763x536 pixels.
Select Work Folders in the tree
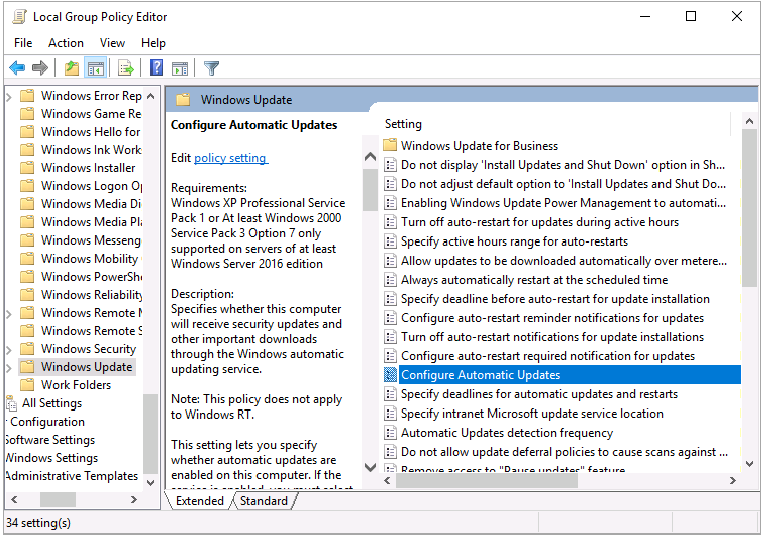(76, 385)
